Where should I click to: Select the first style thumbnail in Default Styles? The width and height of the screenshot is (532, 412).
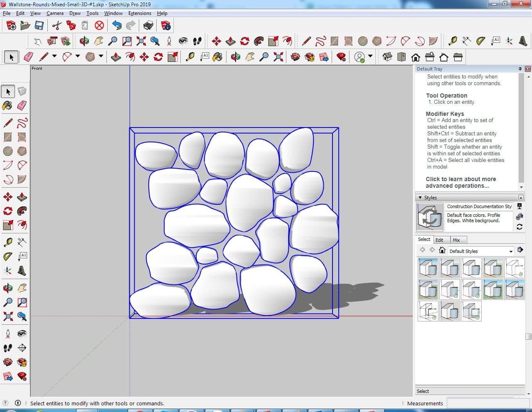428,268
